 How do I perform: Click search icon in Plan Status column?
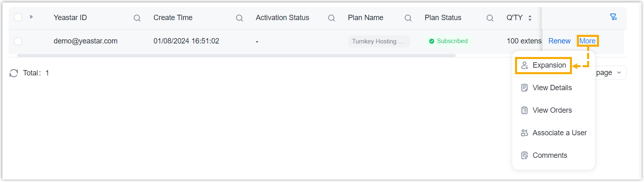(490, 18)
